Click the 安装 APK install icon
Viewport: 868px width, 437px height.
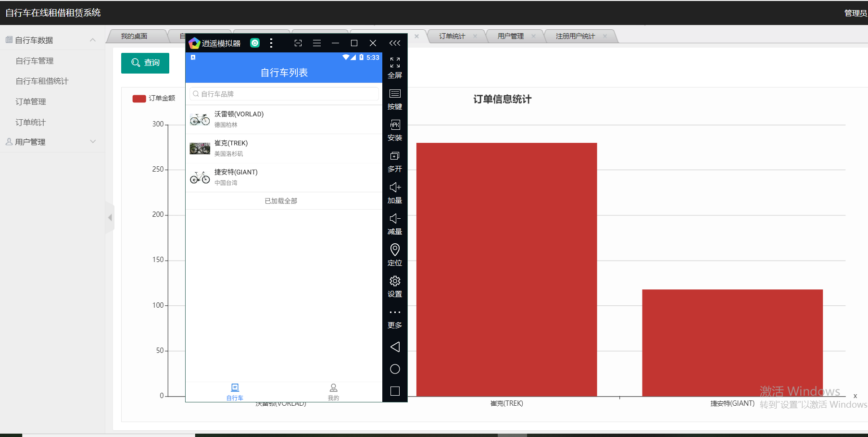[395, 125]
